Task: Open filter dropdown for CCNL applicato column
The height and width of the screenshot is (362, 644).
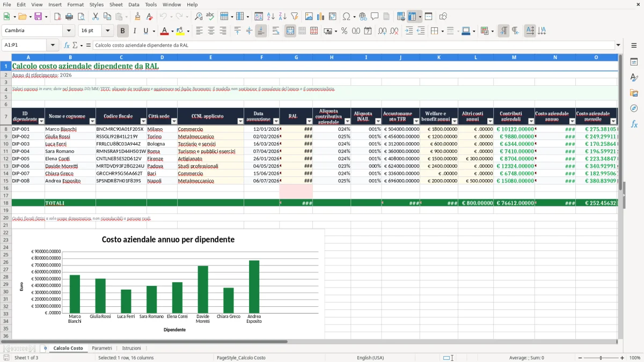Action: point(240,121)
